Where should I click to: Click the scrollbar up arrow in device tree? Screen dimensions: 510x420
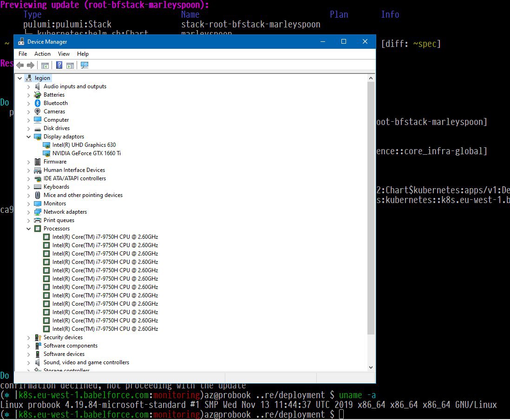371,78
